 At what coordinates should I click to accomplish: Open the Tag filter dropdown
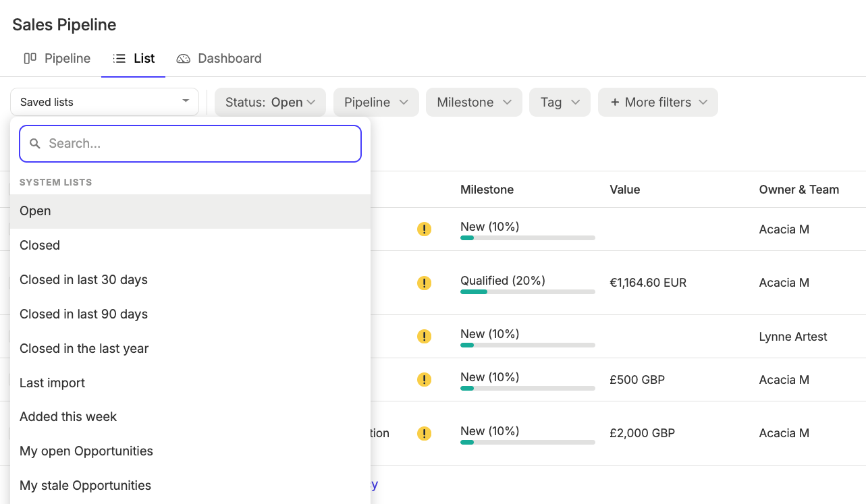pyautogui.click(x=560, y=102)
